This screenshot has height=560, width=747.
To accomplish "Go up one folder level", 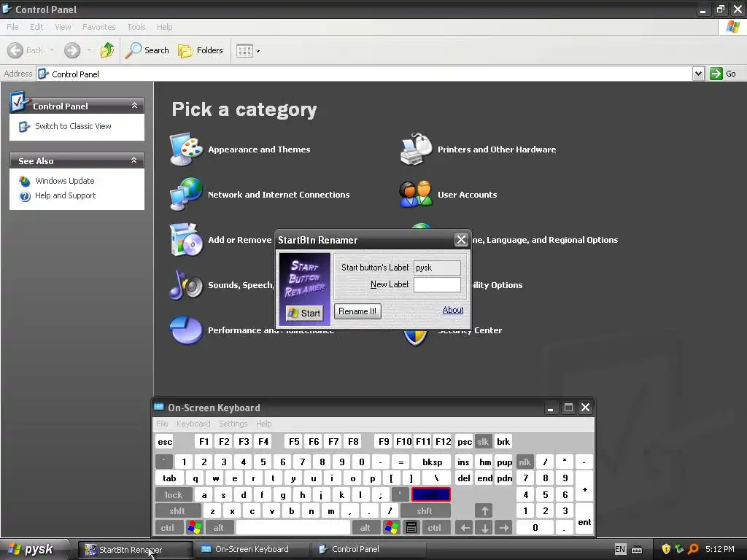I will [x=107, y=50].
